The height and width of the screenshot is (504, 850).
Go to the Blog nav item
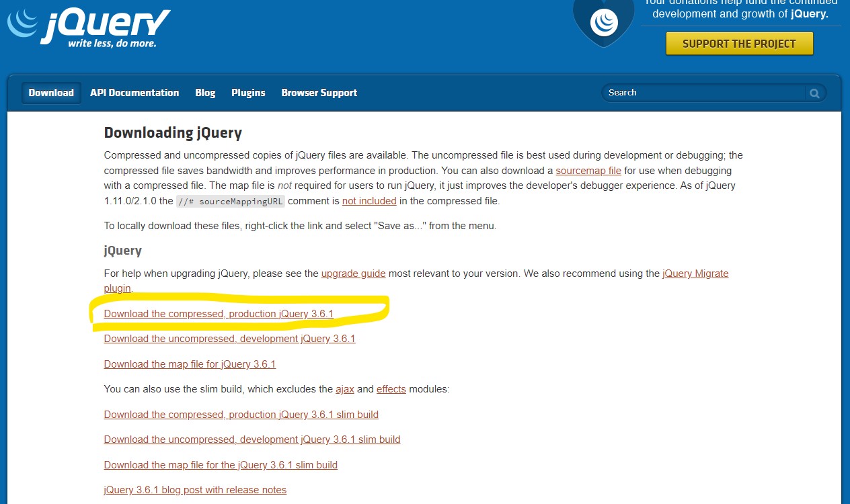click(205, 93)
